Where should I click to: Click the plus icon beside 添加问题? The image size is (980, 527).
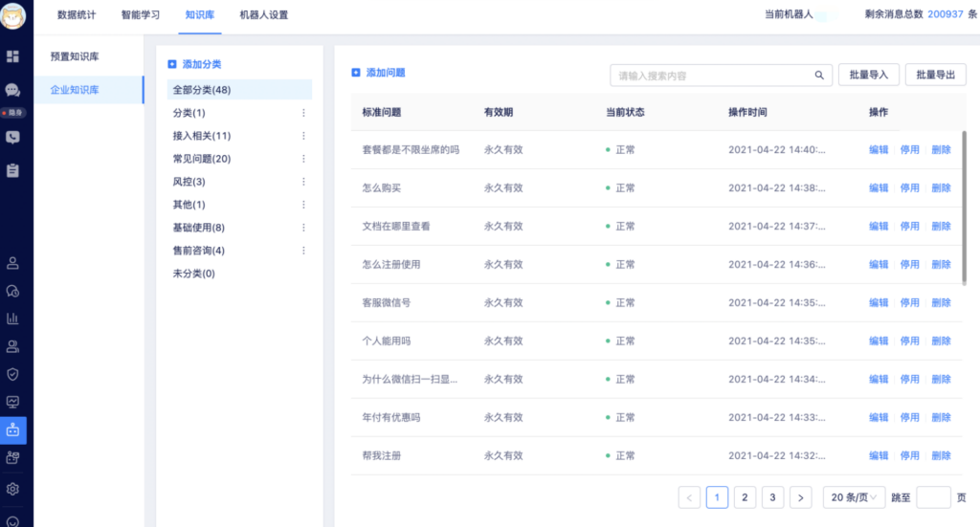pos(356,73)
